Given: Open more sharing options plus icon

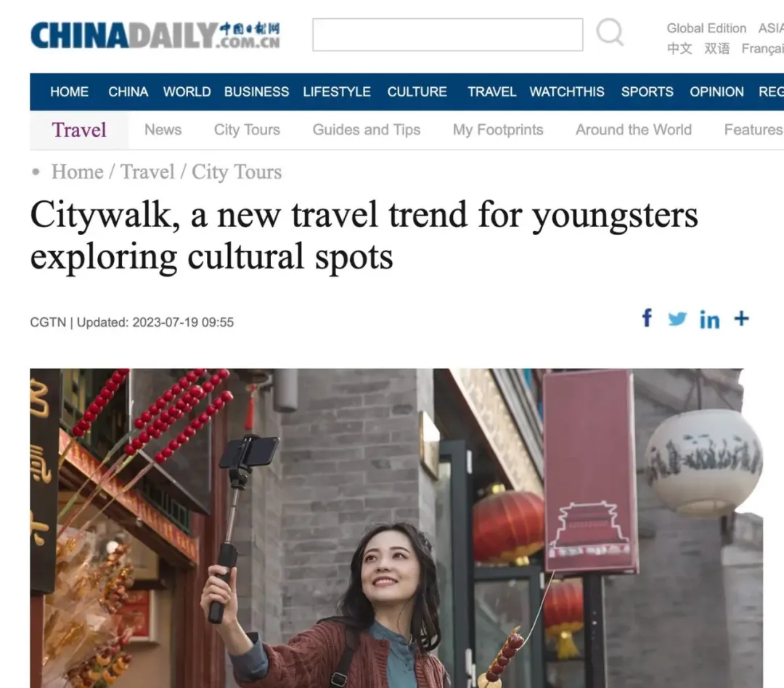Looking at the screenshot, I should point(741,318).
